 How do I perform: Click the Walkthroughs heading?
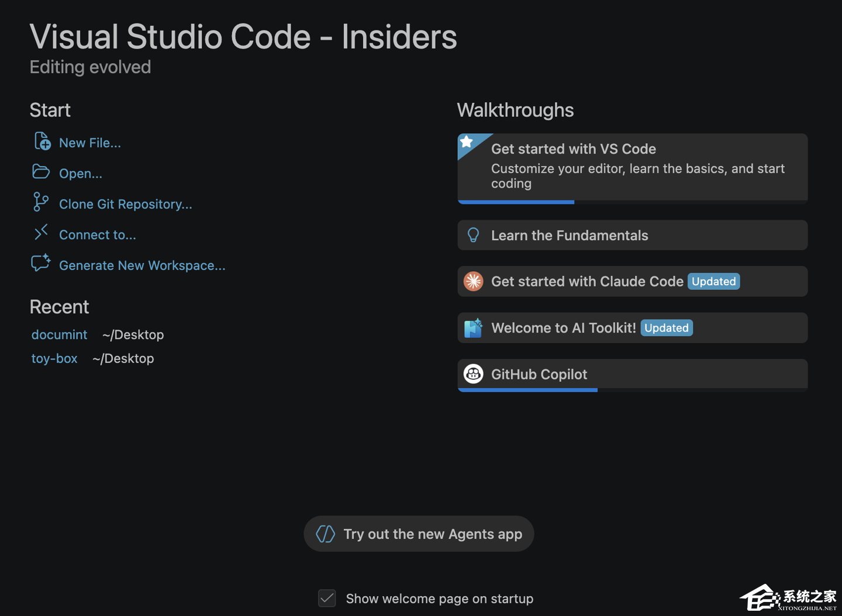tap(515, 110)
